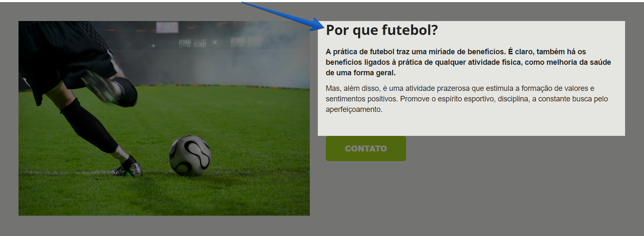The image size is (644, 236).
Task: Click the CONTATO button
Action: pos(366,148)
